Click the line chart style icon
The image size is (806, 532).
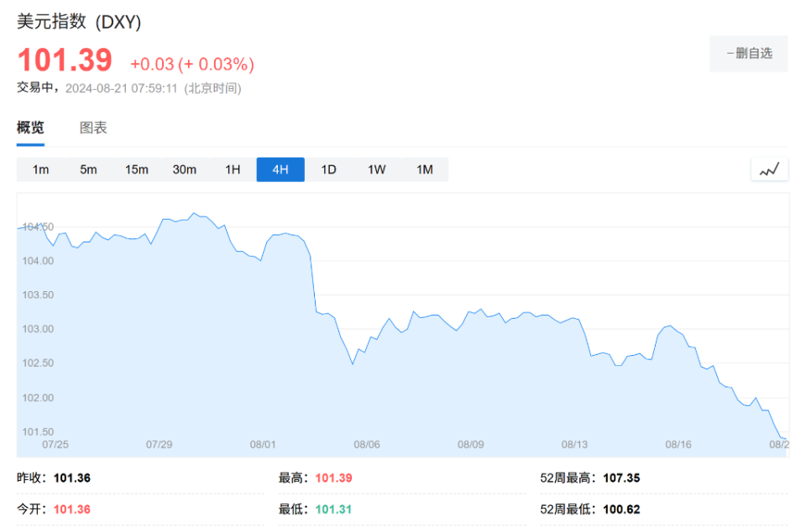click(769, 170)
